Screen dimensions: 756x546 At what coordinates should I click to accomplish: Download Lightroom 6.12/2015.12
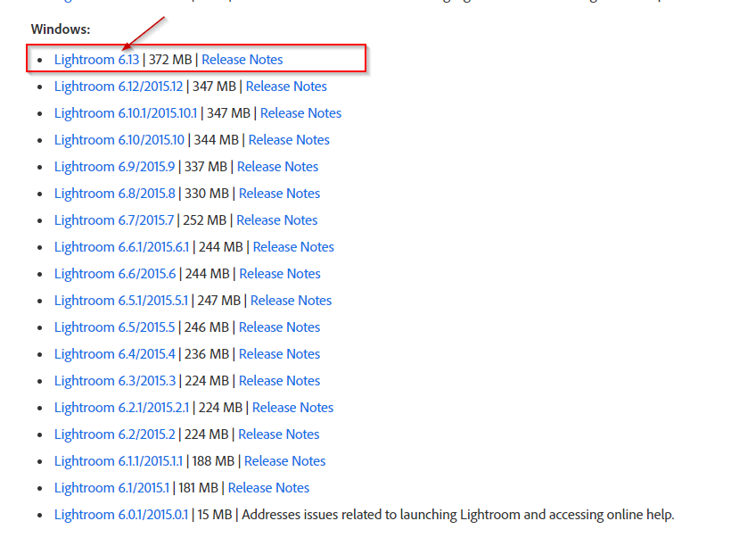[119, 87]
